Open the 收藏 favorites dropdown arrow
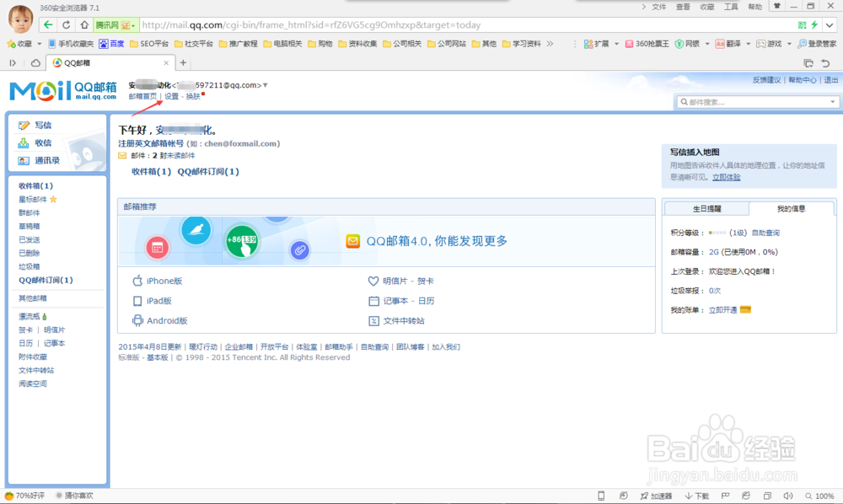843x504 pixels. (x=40, y=44)
